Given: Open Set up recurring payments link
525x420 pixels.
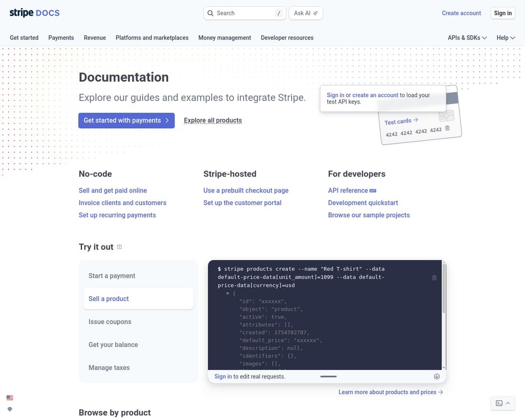Looking at the screenshot, I should pyautogui.click(x=117, y=215).
